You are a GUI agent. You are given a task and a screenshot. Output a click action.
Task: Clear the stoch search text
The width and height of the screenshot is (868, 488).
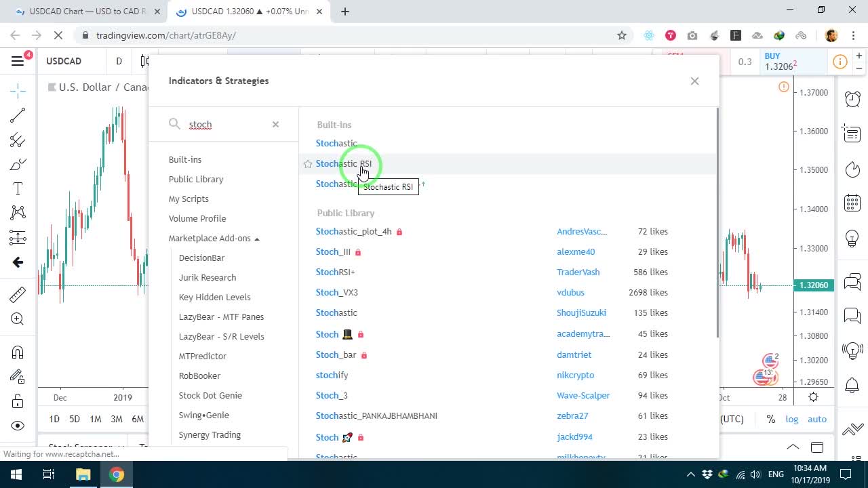tap(275, 124)
